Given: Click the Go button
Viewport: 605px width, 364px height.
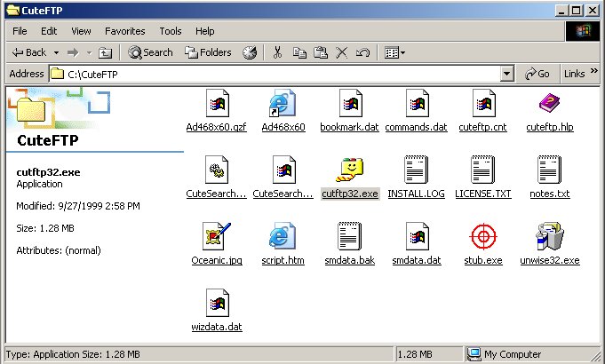Looking at the screenshot, I should (537, 74).
